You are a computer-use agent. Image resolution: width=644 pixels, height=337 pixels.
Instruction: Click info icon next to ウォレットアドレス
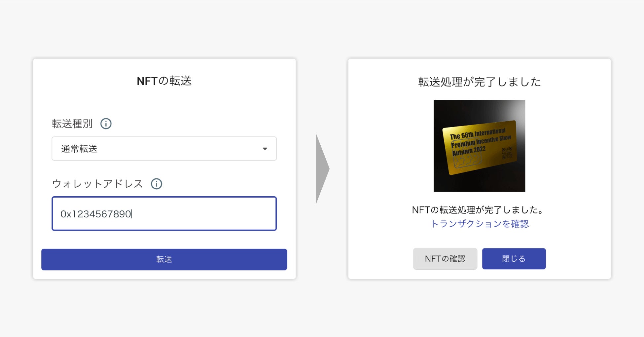click(156, 184)
